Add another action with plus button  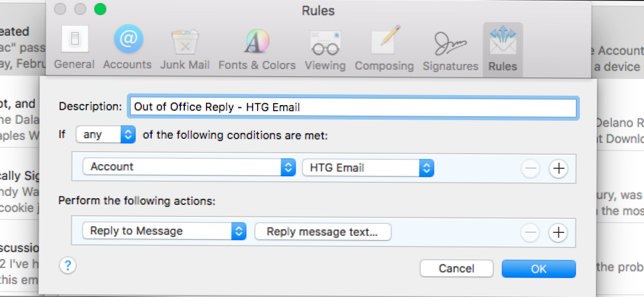(558, 232)
